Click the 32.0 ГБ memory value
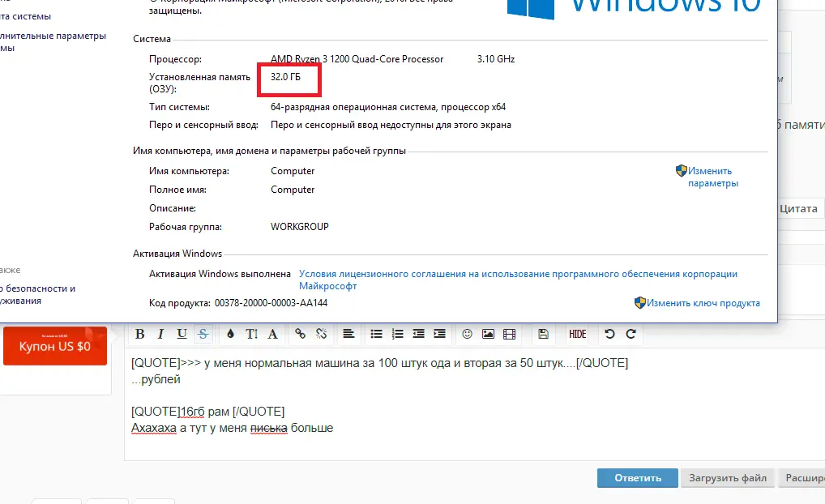This screenshot has width=825, height=504. (286, 77)
